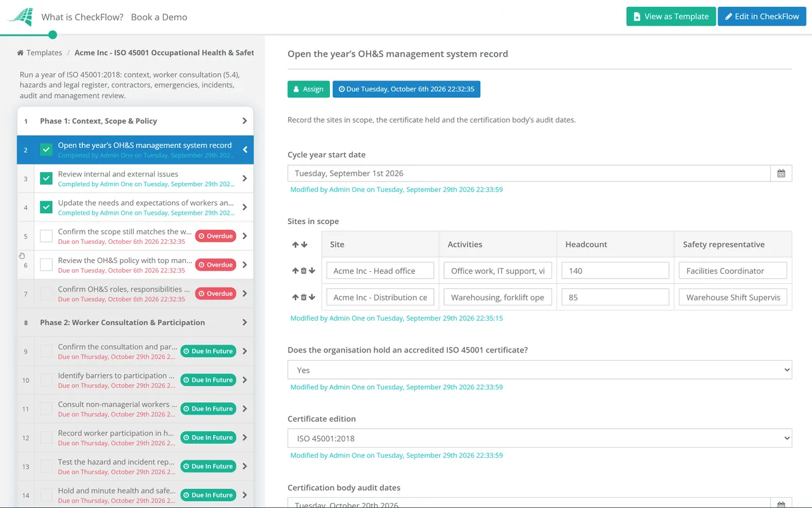The image size is (812, 508).
Task: Delete the Acme Inc - Head office row
Action: pyautogui.click(x=303, y=271)
